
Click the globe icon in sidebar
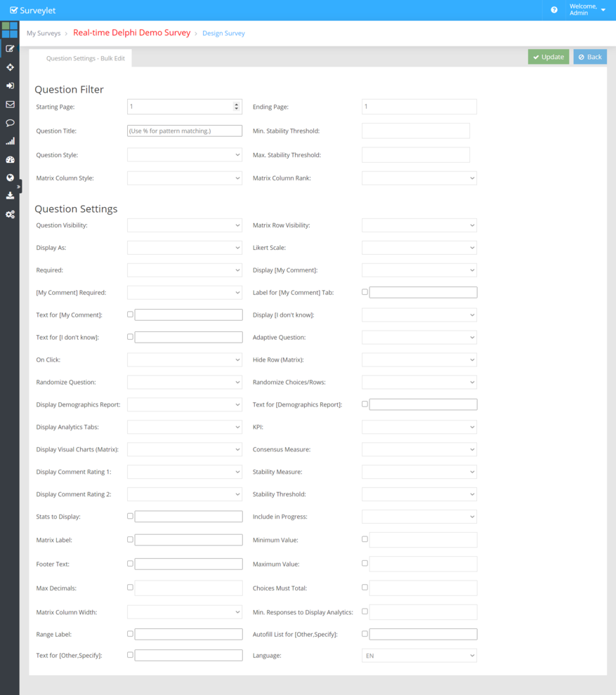click(10, 178)
